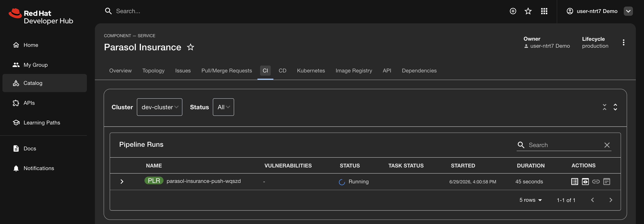Image resolution: width=644 pixels, height=224 pixels.
Task: Click the Pipeline Runs heading
Action: click(x=141, y=144)
